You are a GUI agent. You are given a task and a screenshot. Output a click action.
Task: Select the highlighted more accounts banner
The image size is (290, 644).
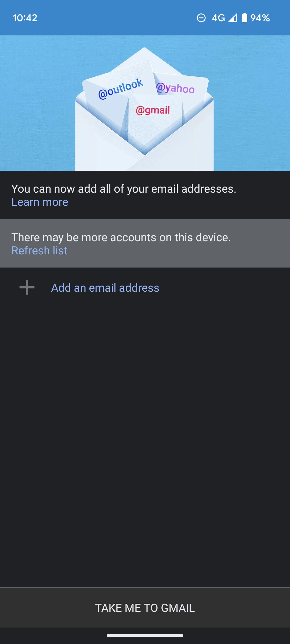[145, 243]
